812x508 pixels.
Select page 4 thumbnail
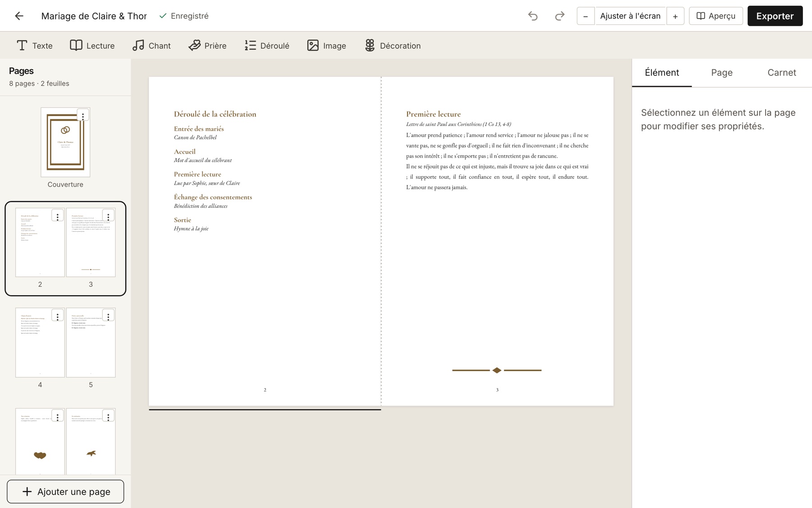(40, 343)
